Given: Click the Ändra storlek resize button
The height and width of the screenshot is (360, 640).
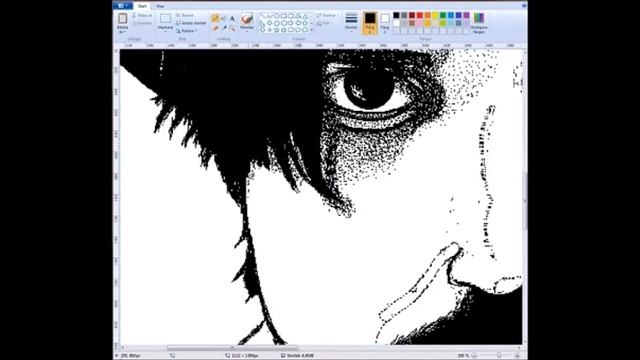Looking at the screenshot, I should coord(191,23).
